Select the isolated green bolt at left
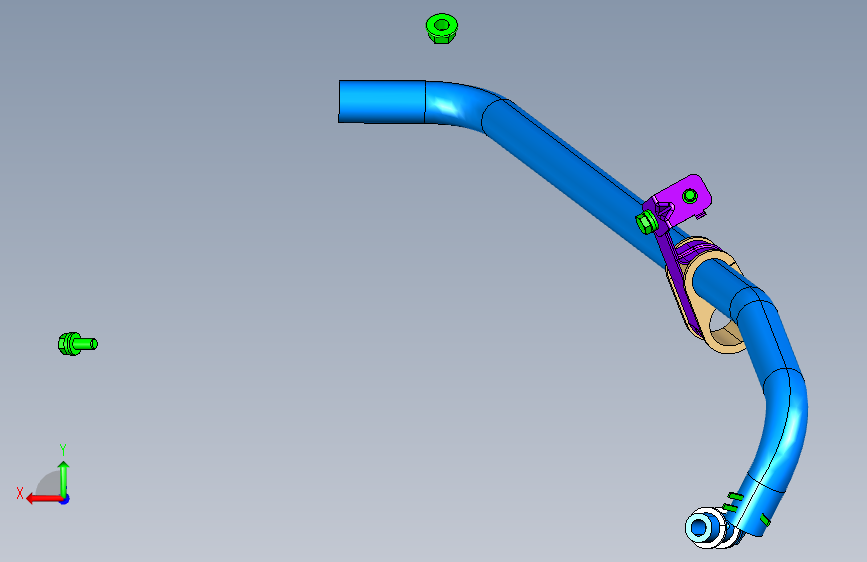This screenshot has width=867, height=562. 77,344
